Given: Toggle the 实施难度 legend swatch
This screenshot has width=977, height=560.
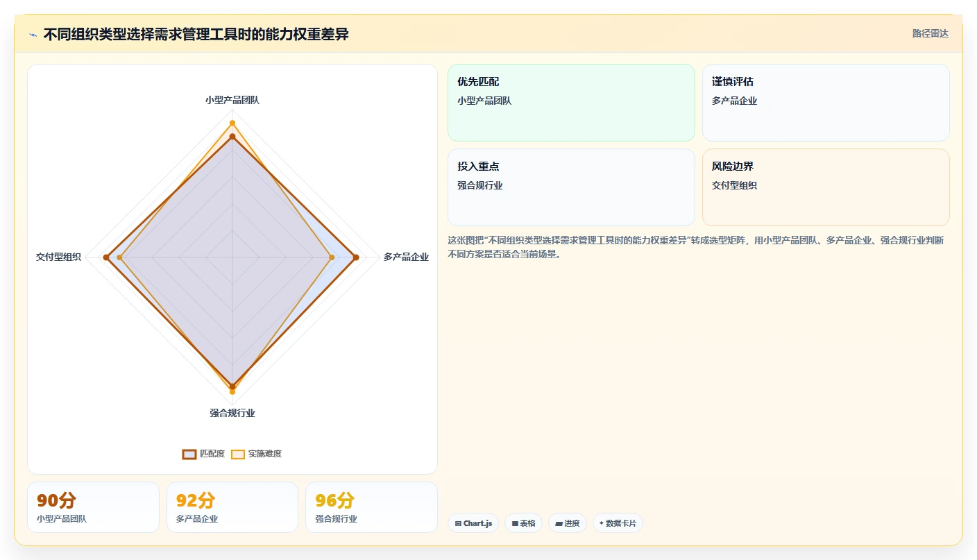Looking at the screenshot, I should coord(238,454).
